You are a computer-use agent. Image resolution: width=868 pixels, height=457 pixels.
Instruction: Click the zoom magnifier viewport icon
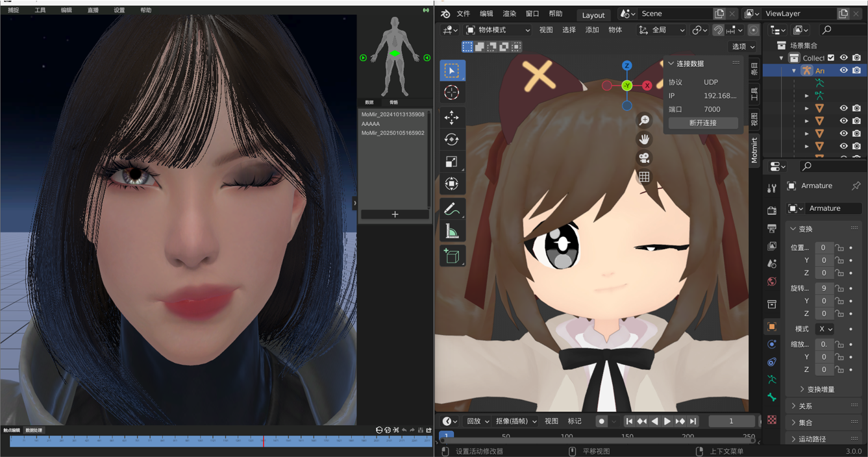pos(644,120)
